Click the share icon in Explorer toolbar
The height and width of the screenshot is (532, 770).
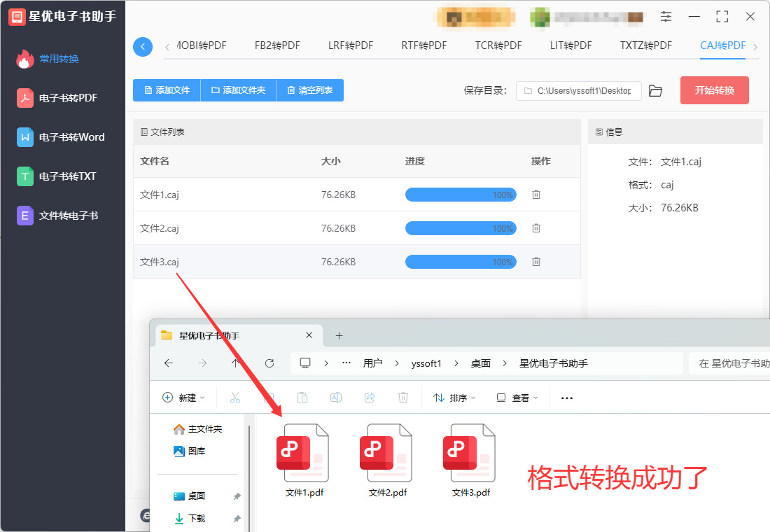(370, 398)
